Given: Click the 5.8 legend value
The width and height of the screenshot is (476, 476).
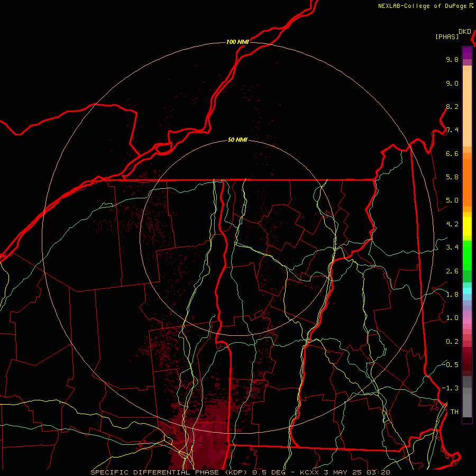Looking at the screenshot, I should [x=452, y=177].
